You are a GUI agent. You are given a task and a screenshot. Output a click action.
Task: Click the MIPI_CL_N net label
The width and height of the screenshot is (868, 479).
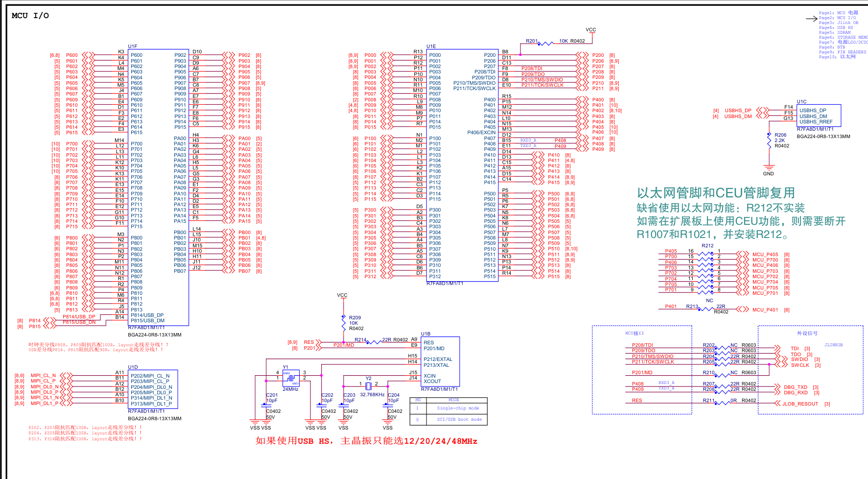(43, 376)
